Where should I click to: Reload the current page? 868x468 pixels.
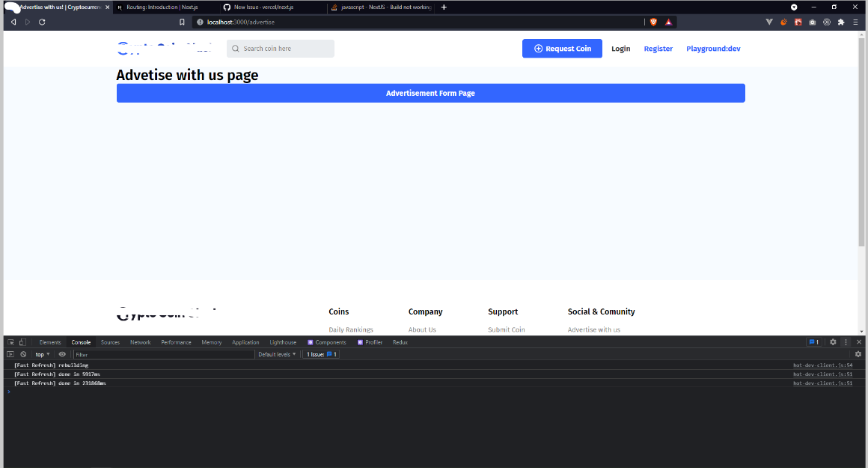click(x=42, y=22)
